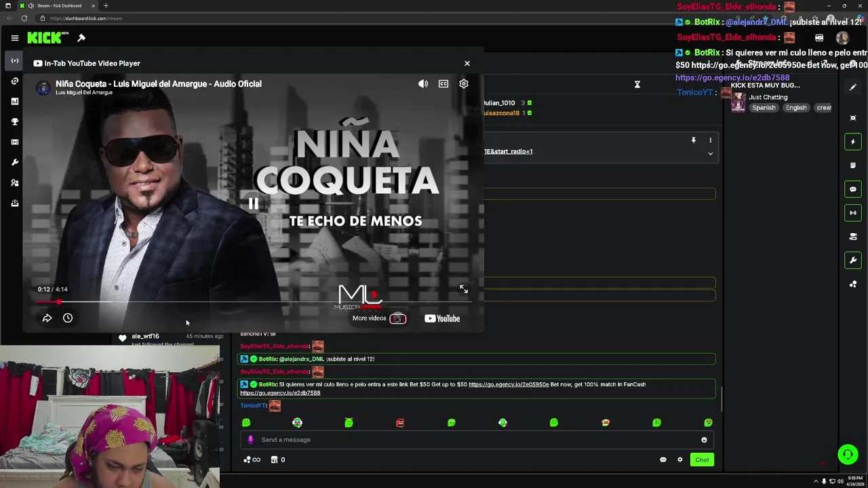Screen dimensions: 868x488
Task: Click the red angry emote in emote row
Action: 400,423
